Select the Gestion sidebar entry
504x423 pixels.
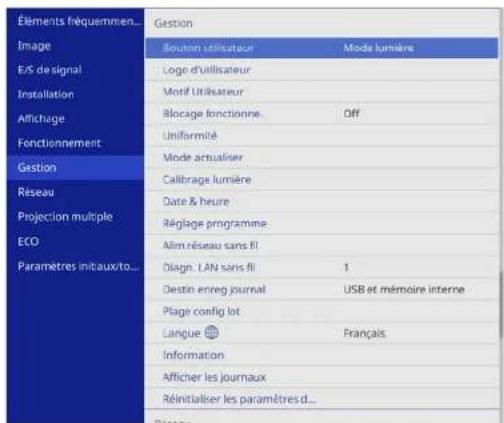point(75,167)
